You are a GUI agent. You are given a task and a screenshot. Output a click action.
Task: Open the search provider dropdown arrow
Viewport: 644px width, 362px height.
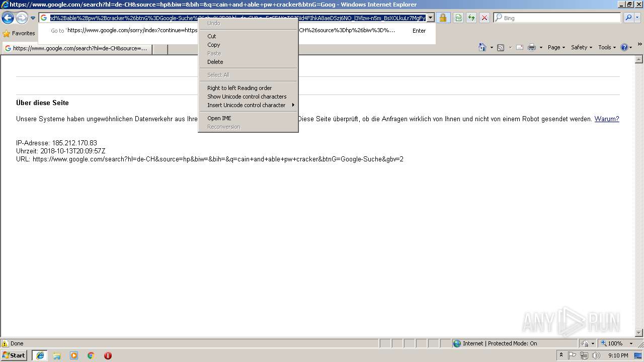637,18
